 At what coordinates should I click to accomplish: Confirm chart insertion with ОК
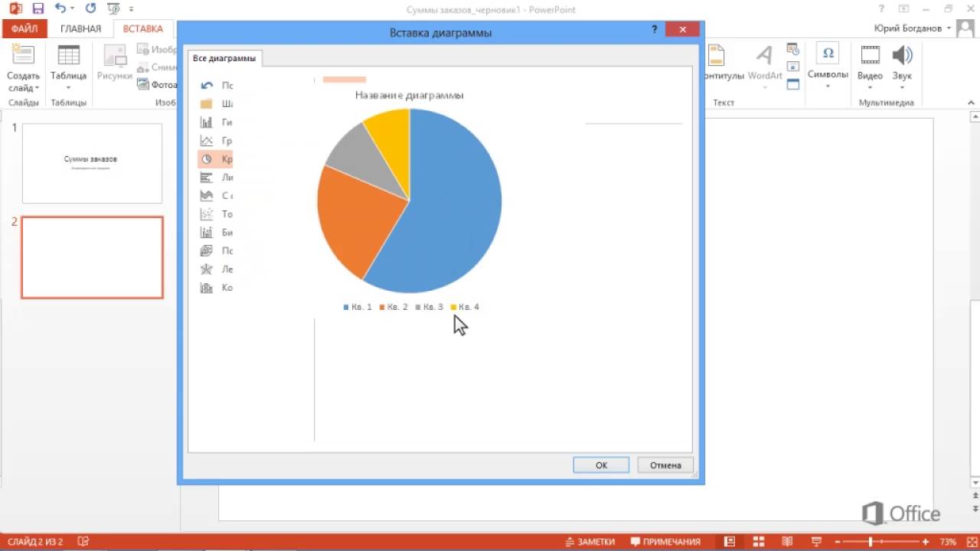click(x=601, y=465)
